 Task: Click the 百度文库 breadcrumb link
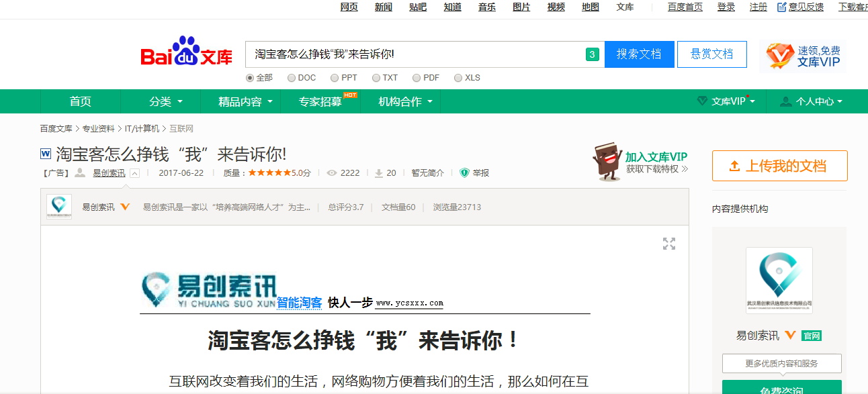pos(56,128)
